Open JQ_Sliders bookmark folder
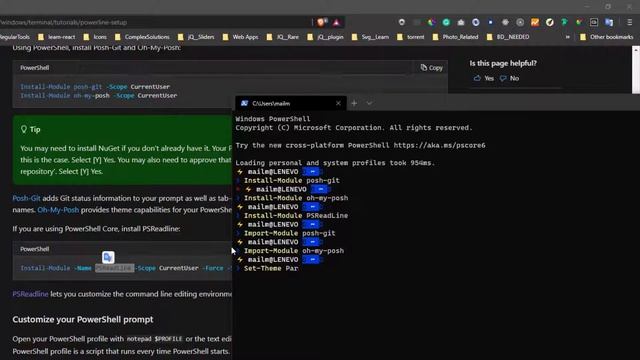640x360 pixels. tap(196, 37)
